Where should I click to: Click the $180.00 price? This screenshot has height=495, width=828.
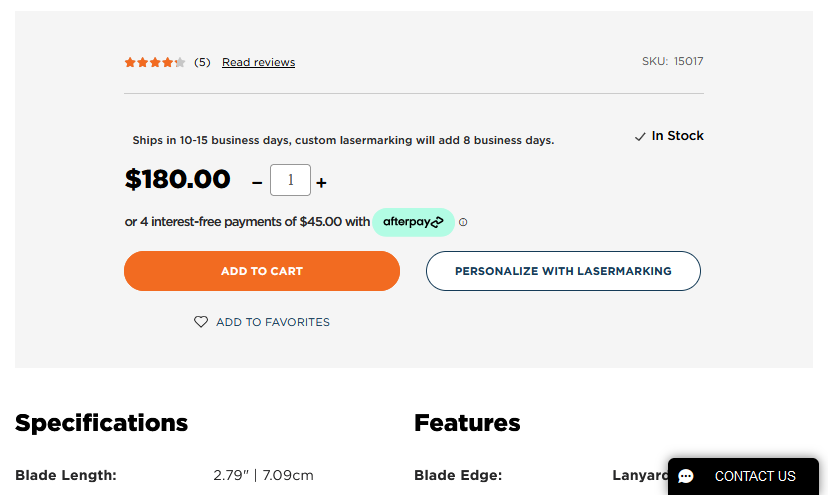coord(177,180)
